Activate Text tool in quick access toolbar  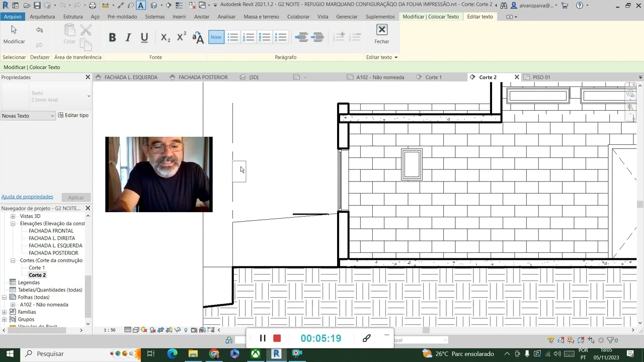tap(141, 6)
